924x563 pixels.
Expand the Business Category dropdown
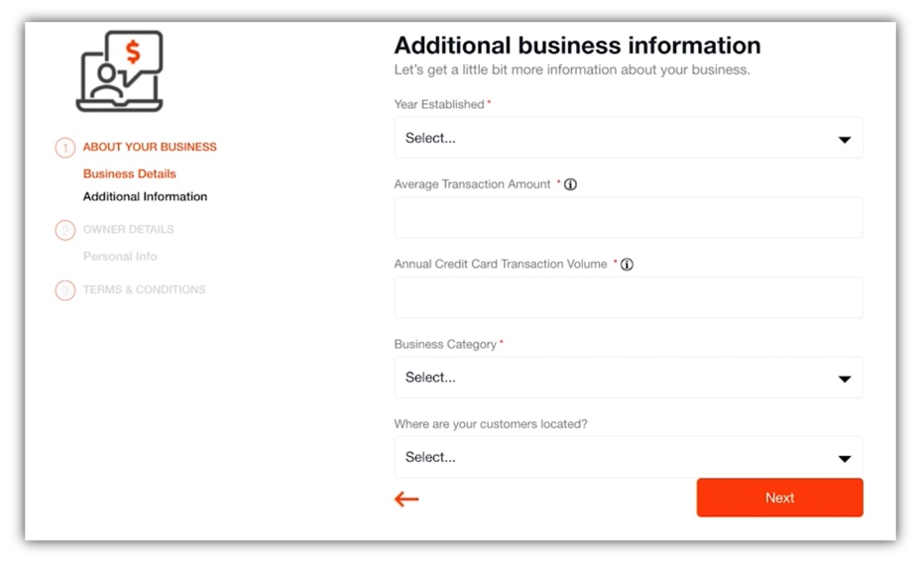coord(629,378)
